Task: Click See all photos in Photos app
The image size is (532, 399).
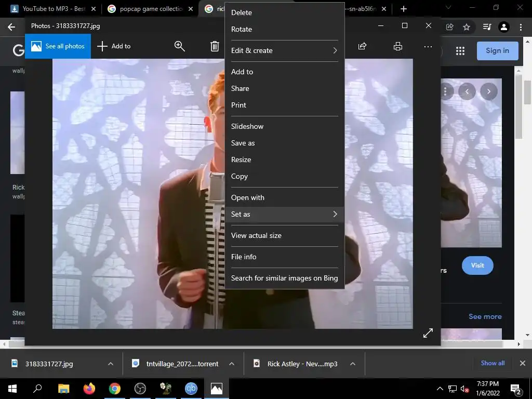Action: tap(58, 46)
